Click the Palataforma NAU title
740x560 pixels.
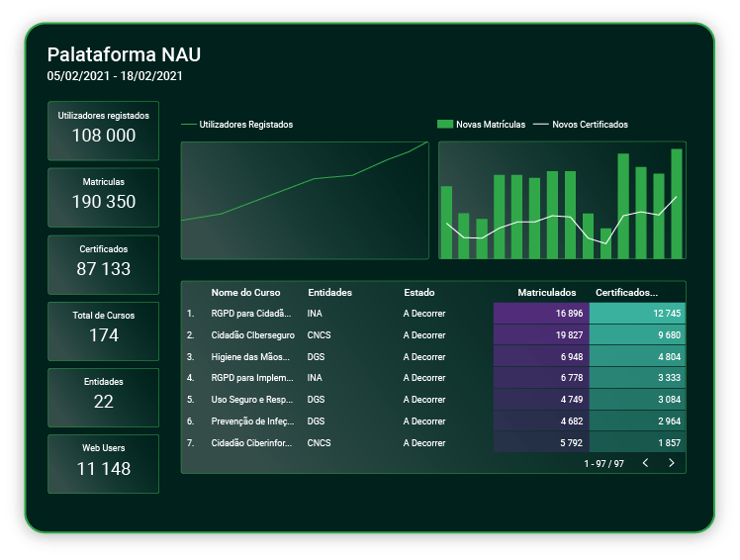(124, 54)
